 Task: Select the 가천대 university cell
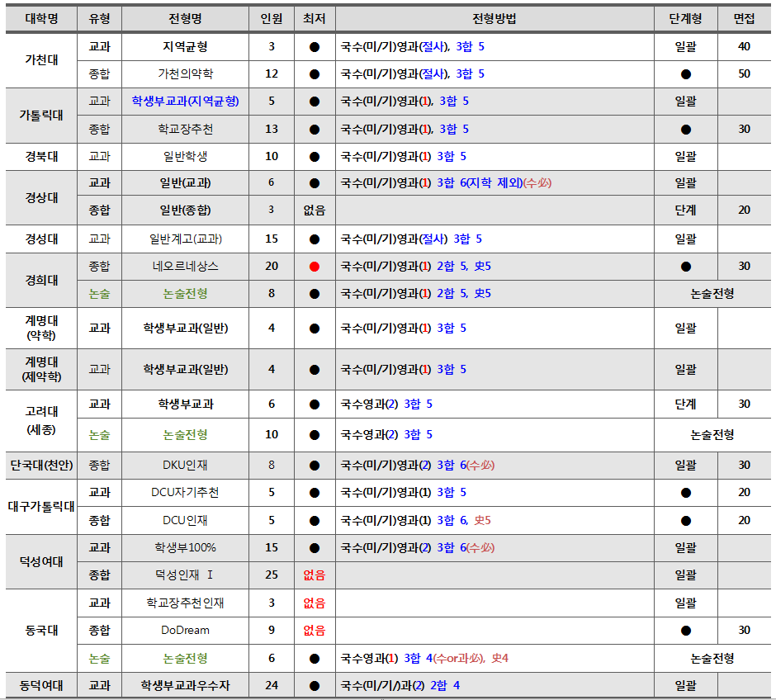(41, 60)
